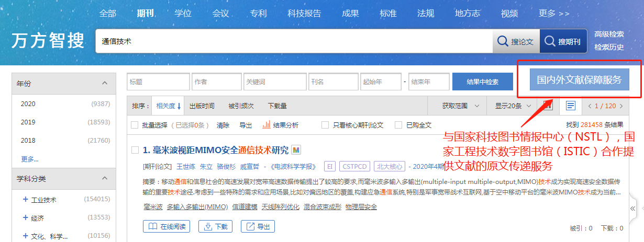Open the 获取范围 dropdown

460,106
